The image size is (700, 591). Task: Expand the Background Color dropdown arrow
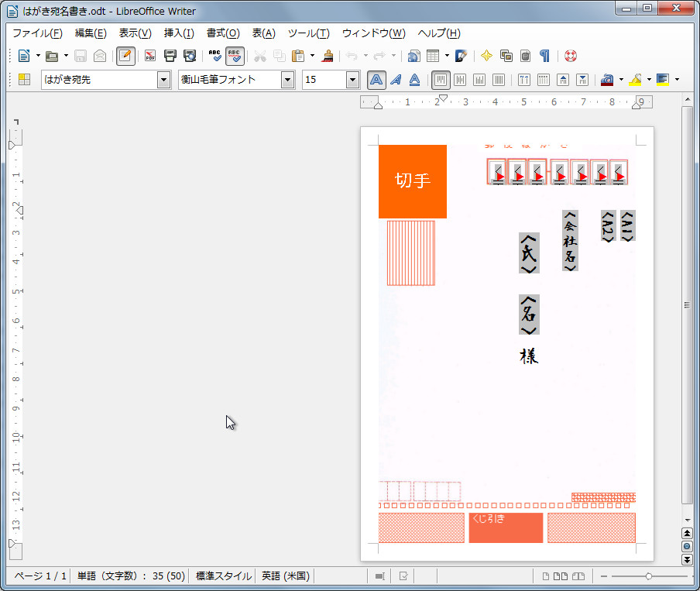[x=678, y=80]
